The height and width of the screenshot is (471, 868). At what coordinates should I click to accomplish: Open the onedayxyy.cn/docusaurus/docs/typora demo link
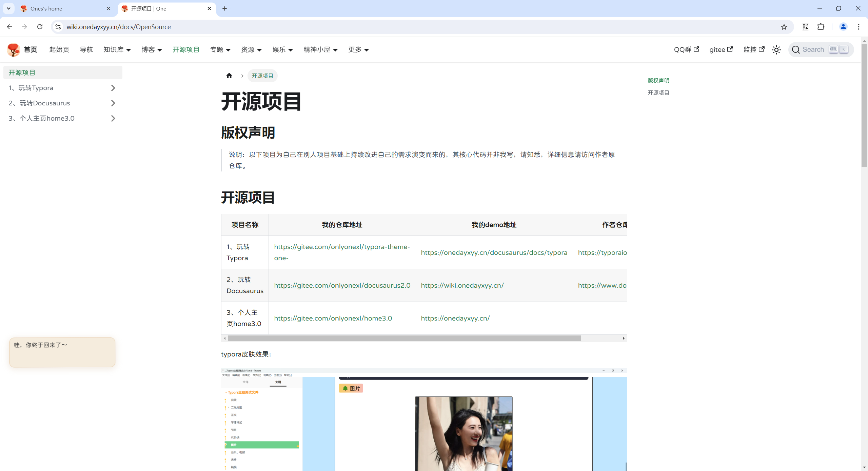point(494,252)
